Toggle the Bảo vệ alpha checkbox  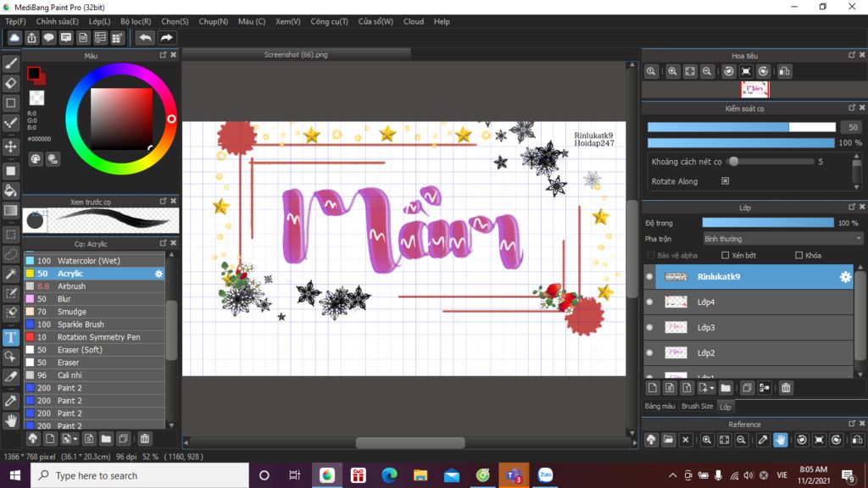(651, 255)
